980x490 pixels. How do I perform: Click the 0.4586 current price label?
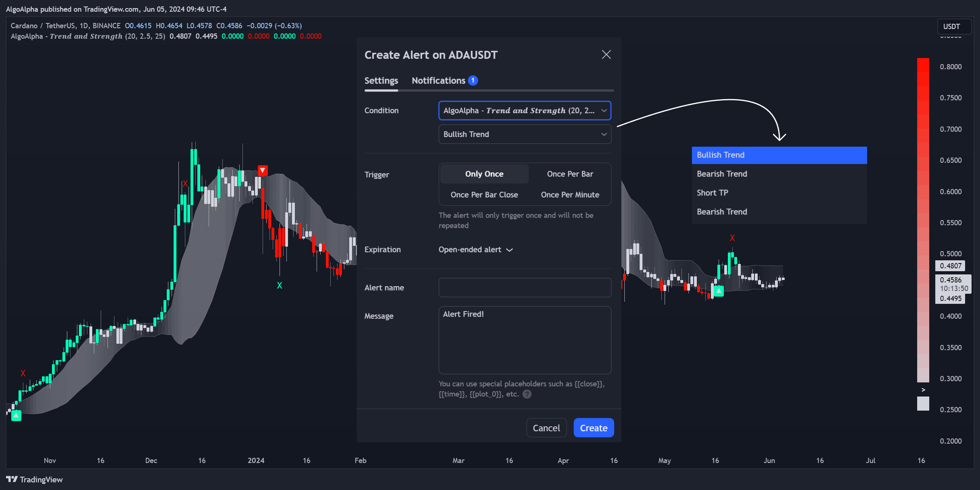(953, 284)
